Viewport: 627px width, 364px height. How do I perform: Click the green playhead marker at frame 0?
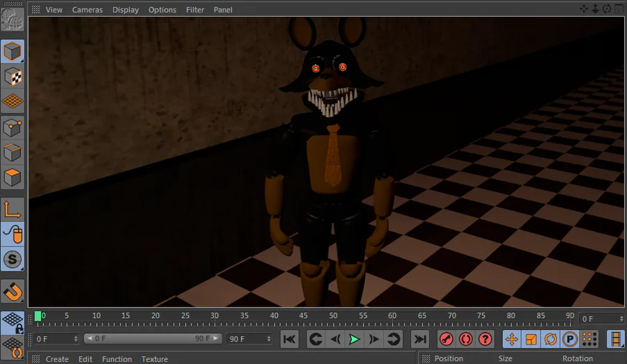[38, 317]
